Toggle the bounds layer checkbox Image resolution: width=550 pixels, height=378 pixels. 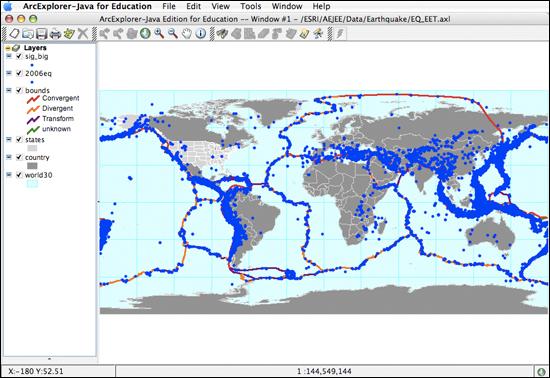click(19, 90)
